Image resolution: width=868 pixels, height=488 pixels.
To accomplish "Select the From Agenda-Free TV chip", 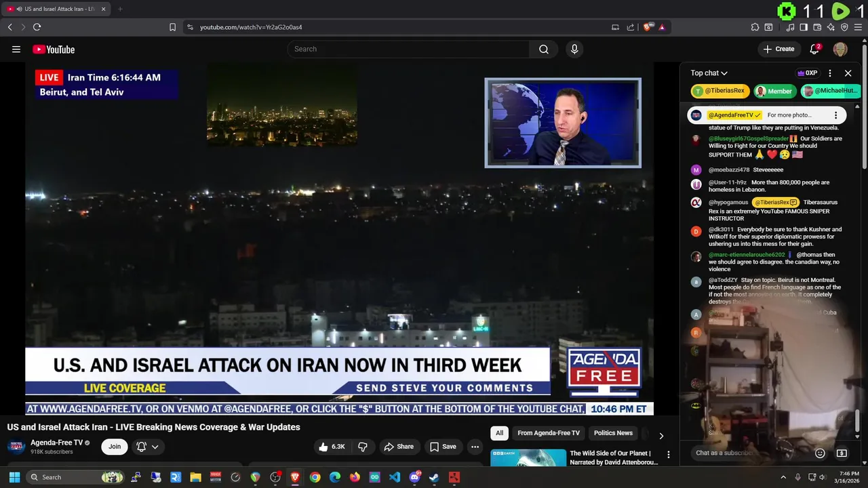I will coord(549,433).
